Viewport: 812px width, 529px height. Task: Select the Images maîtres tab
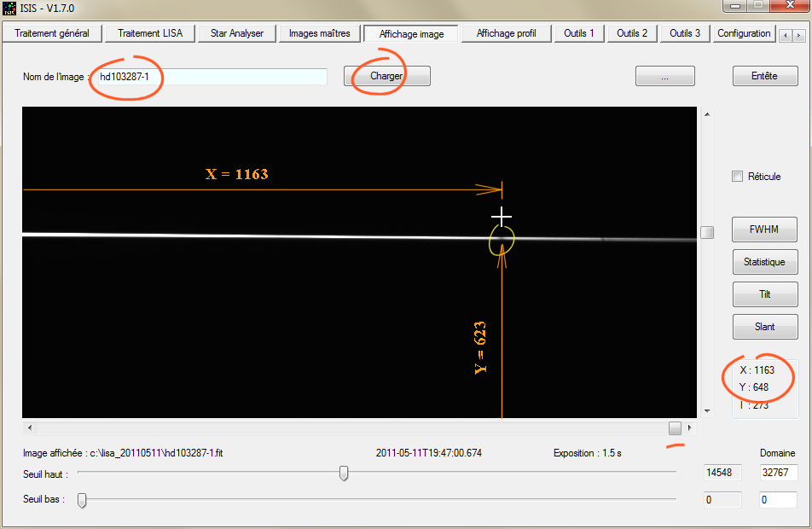tap(320, 33)
